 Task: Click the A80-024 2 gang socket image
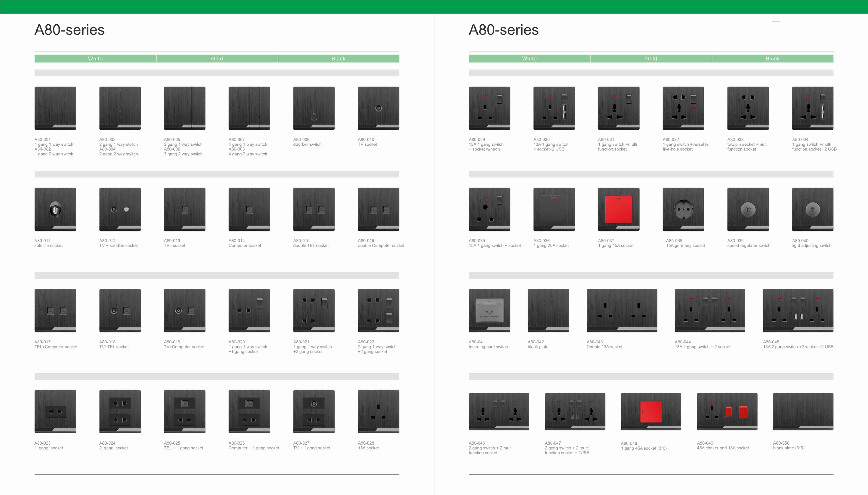pos(120,412)
